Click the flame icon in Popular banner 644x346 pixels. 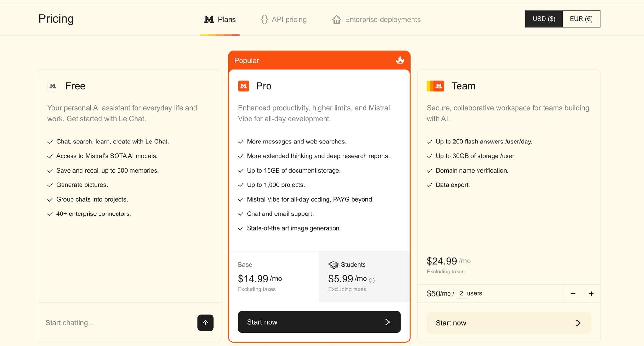[x=400, y=61]
